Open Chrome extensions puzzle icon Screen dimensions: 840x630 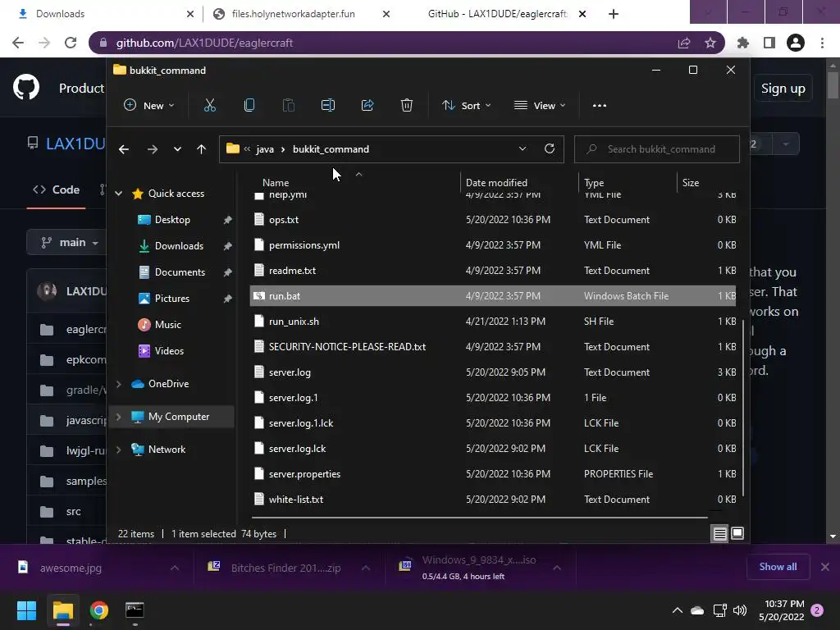tap(743, 43)
